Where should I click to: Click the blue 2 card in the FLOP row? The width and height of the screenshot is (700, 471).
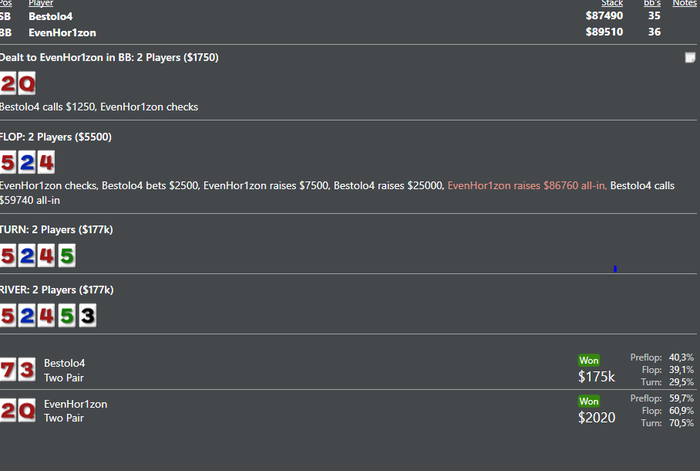click(28, 163)
